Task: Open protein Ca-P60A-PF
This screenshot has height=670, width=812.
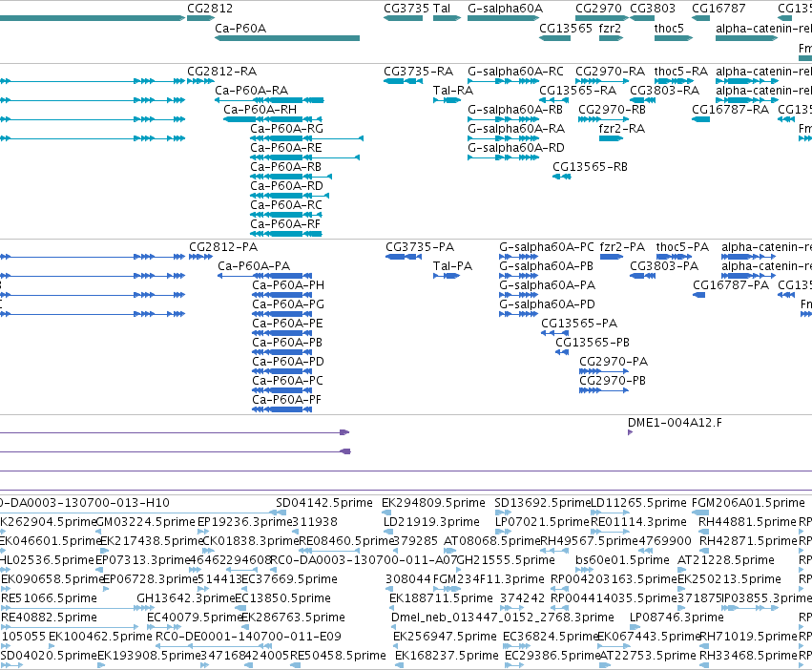Action: tap(281, 409)
